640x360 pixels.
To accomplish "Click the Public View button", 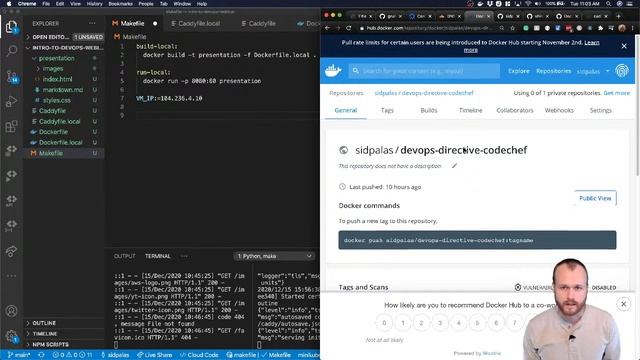I will pyautogui.click(x=595, y=198).
